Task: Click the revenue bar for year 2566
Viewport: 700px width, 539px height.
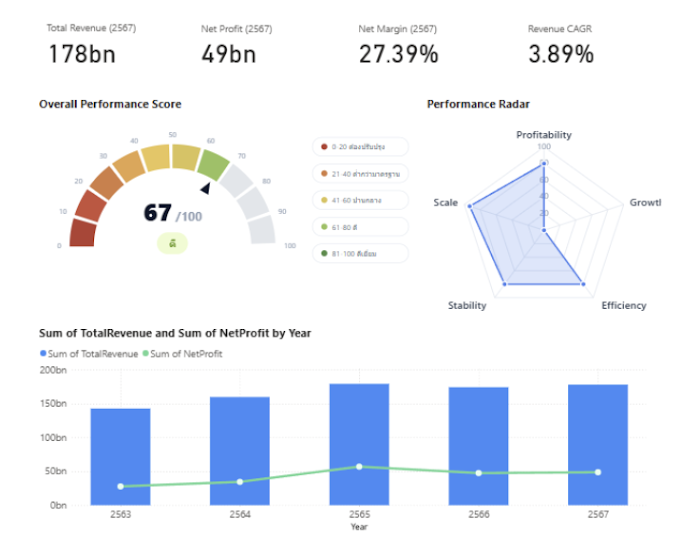Action: coord(479,446)
